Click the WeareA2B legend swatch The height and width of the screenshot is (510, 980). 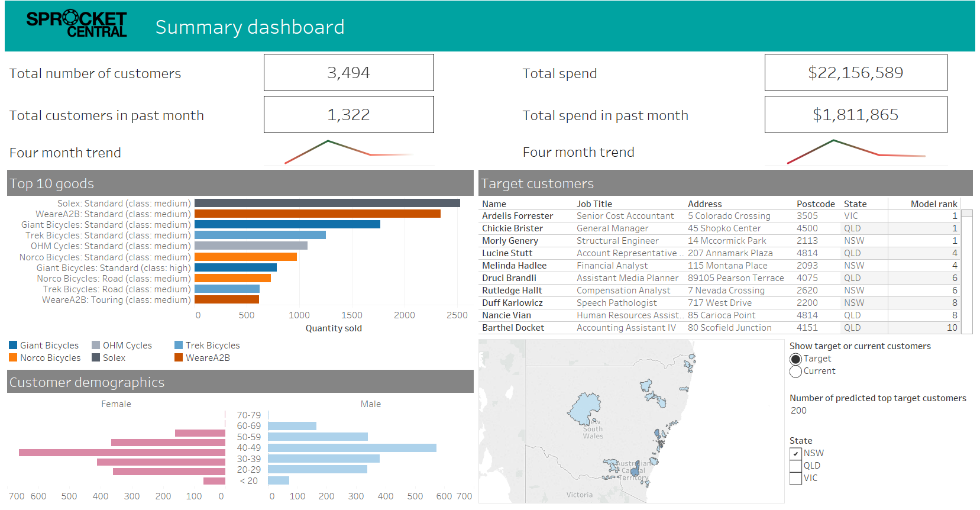pos(179,357)
